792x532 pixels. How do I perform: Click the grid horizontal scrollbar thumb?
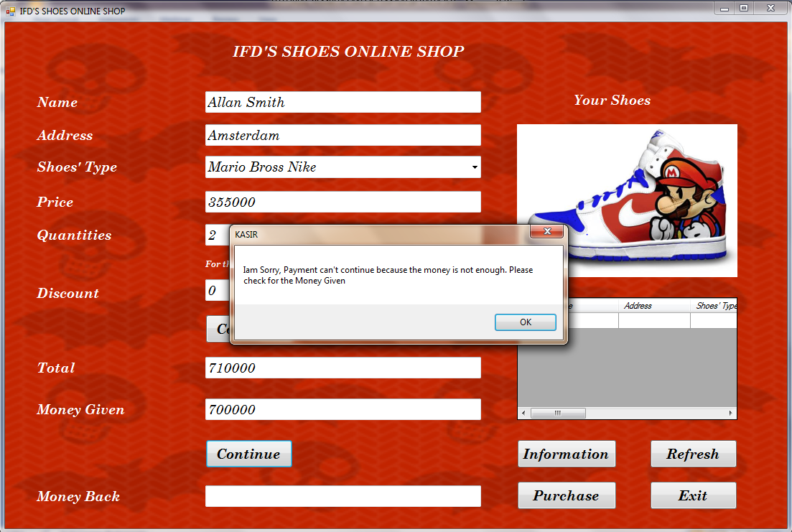(x=558, y=414)
